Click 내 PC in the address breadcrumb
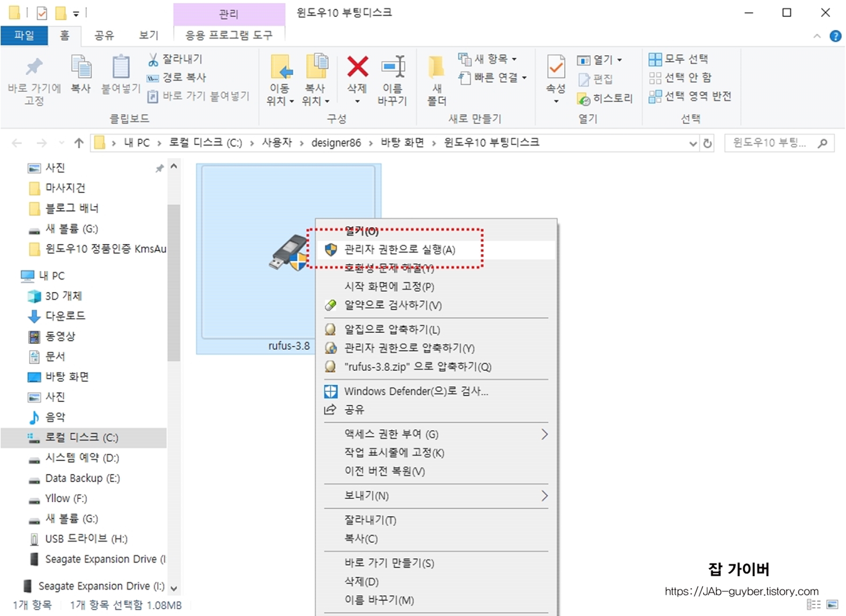 137,143
